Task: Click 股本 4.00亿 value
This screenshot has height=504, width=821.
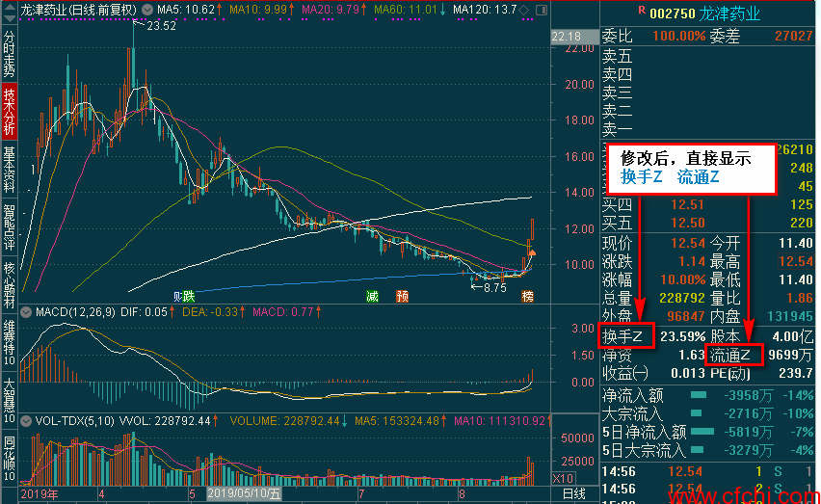Action: (x=793, y=336)
